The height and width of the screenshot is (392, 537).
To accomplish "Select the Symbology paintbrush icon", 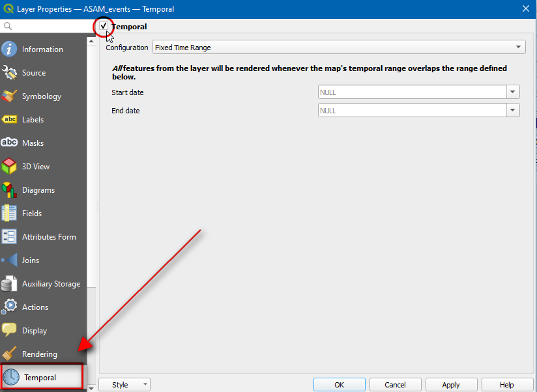I will (x=10, y=96).
